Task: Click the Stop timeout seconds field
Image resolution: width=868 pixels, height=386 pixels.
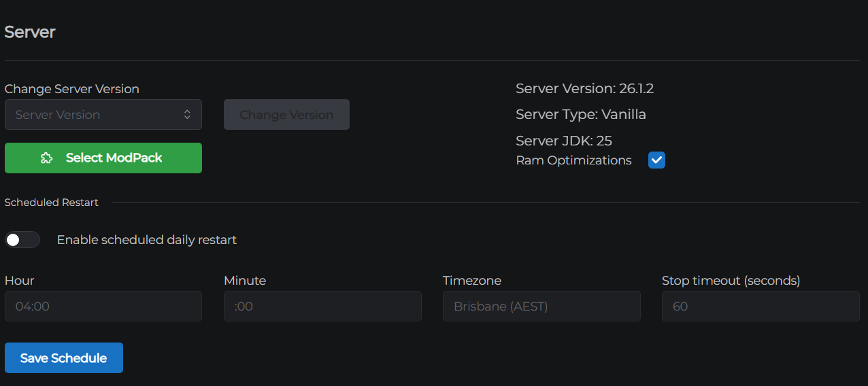Action: 761,306
